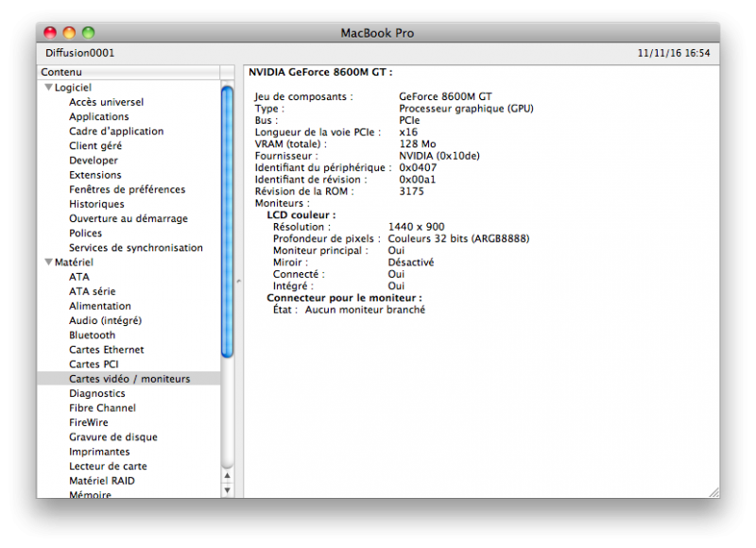Image resolution: width=756 pixels, height=548 pixels.
Task: Open the Alimentation entry
Action: (100, 306)
